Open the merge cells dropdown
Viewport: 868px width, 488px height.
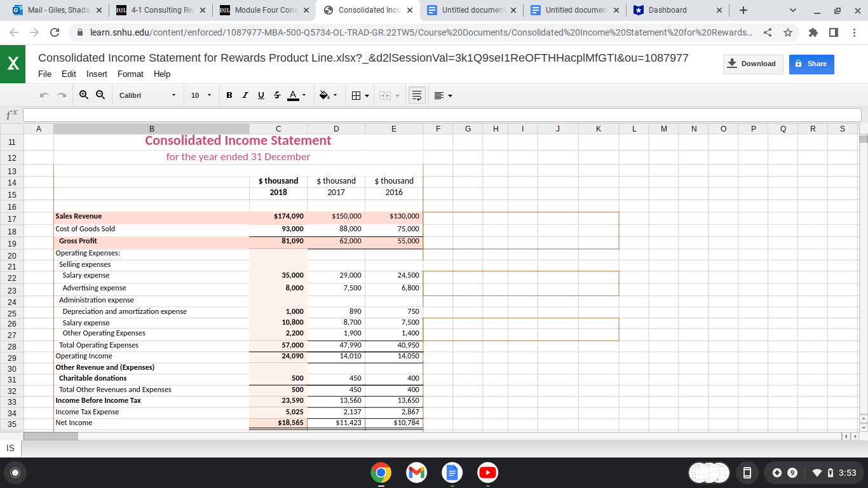pos(389,95)
